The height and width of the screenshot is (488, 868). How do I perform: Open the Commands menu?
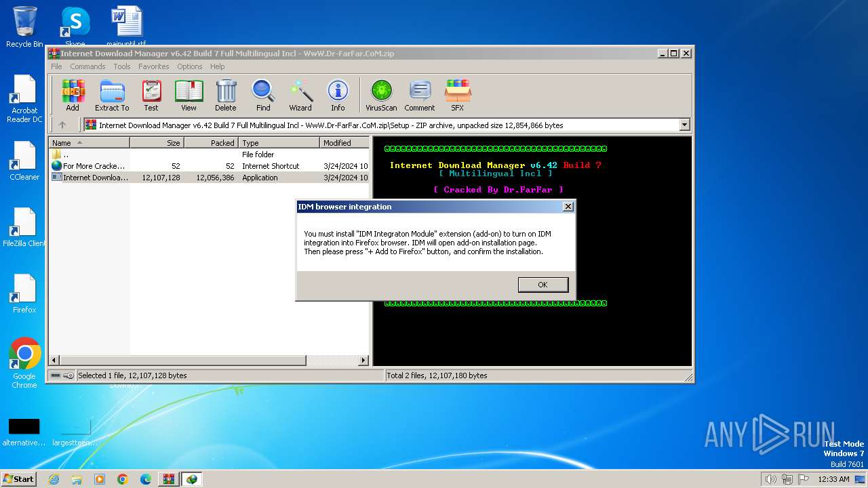click(87, 66)
